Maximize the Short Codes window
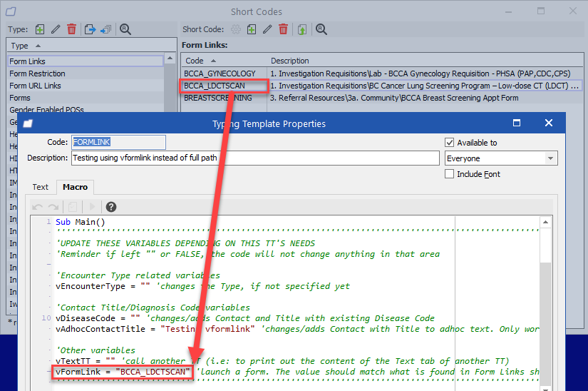 (541, 11)
